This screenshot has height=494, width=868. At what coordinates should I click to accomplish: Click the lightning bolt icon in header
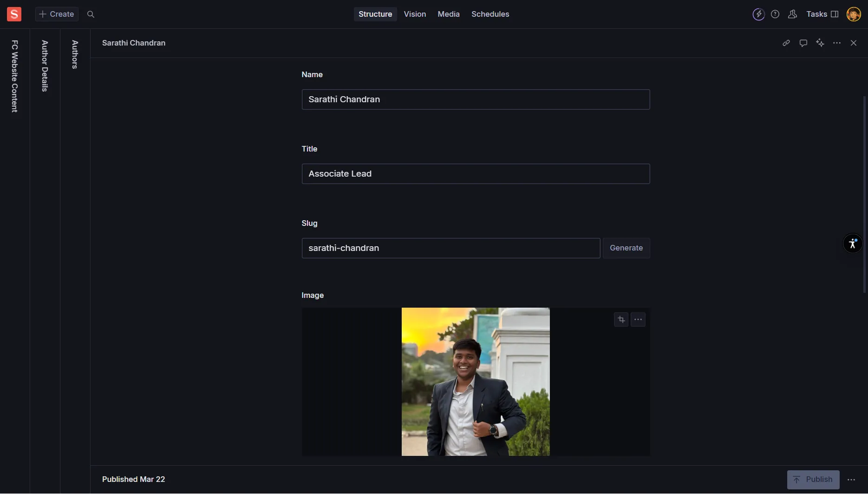pyautogui.click(x=758, y=14)
